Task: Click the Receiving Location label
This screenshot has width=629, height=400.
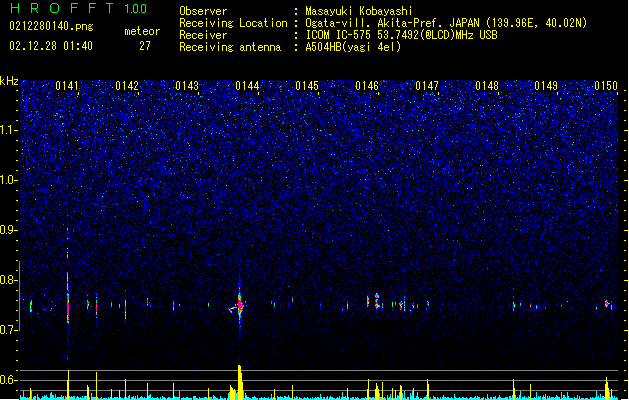Action: (233, 23)
